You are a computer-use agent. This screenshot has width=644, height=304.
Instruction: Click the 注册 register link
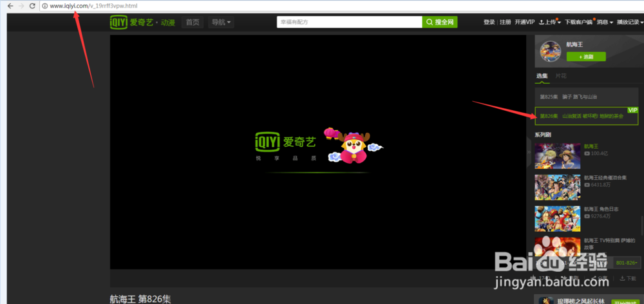505,22
